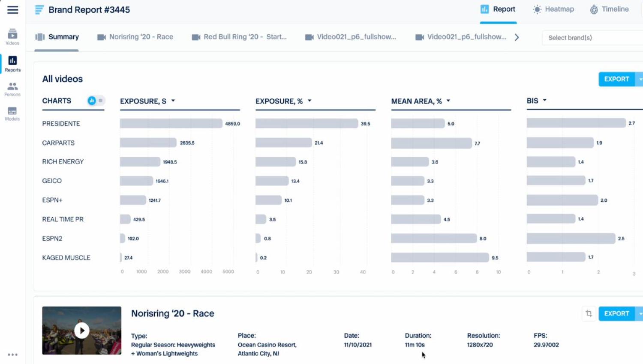Open Persons in the sidebar
The height and width of the screenshot is (364, 643).
point(12,90)
